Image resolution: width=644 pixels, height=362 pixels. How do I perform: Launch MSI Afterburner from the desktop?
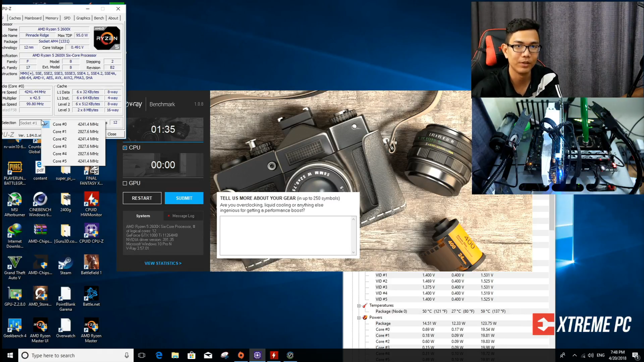(x=15, y=204)
